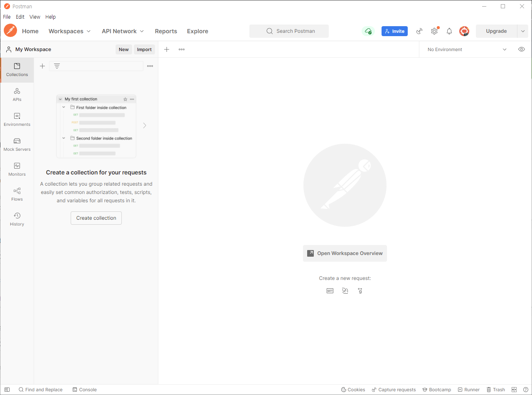The height and width of the screenshot is (395, 532).
Task: Click Capture requests in the status bar
Action: click(x=394, y=390)
